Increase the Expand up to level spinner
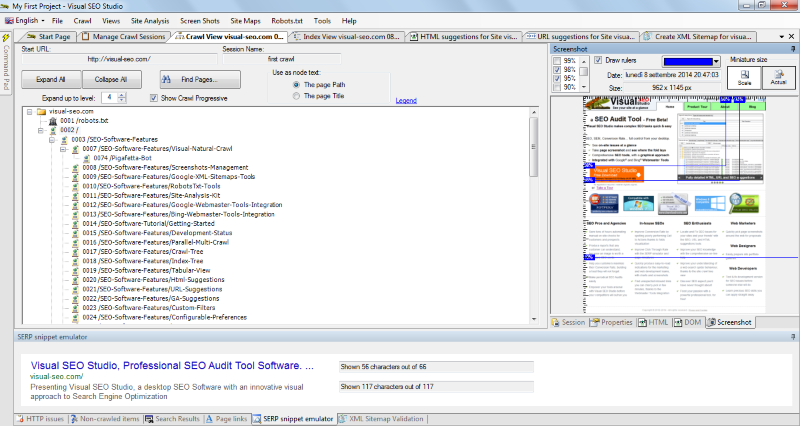Image resolution: width=800 pixels, height=426 pixels. pos(121,95)
